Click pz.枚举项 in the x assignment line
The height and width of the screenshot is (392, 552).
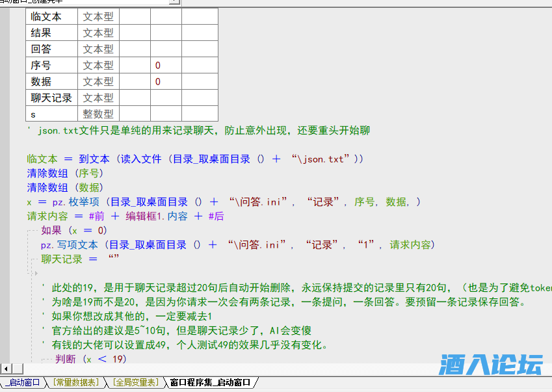click(75, 202)
